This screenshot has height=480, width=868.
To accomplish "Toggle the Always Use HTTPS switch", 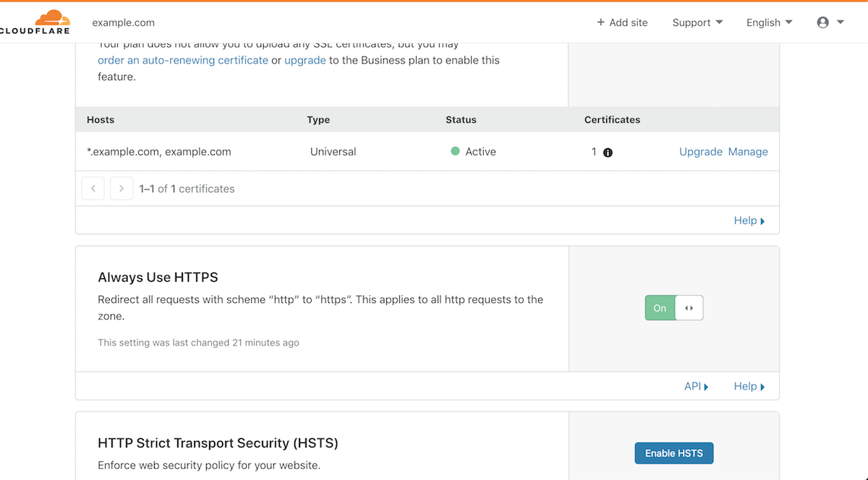I will (673, 308).
